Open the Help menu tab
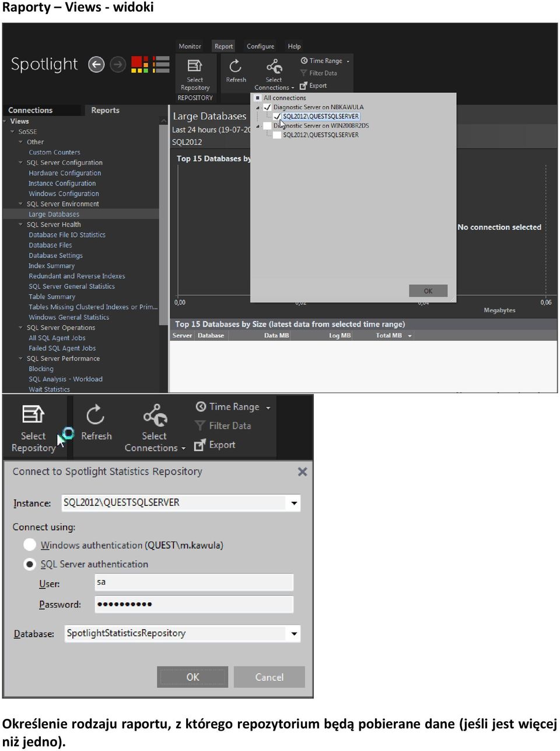Viewport: 560px width, 751px height. (x=294, y=46)
